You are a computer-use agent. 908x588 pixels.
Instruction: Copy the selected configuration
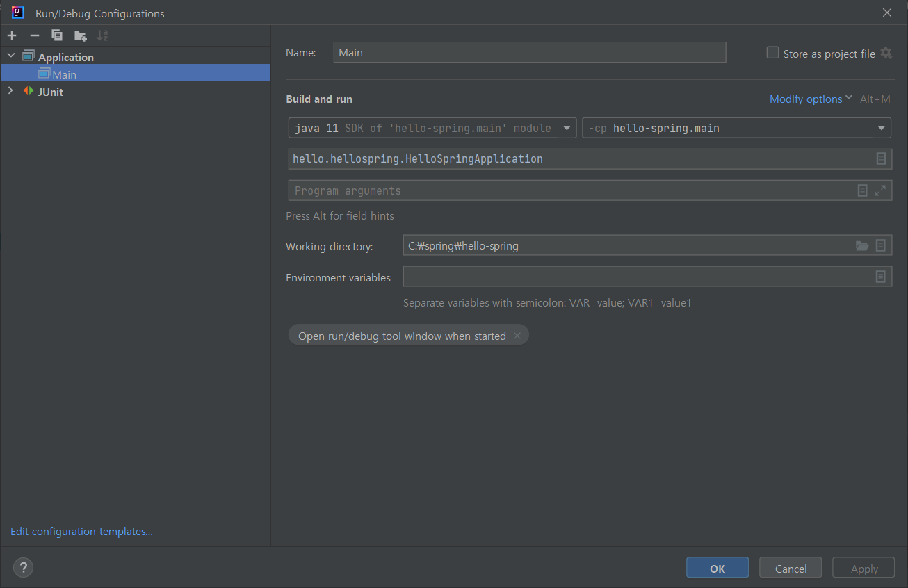[x=57, y=35]
